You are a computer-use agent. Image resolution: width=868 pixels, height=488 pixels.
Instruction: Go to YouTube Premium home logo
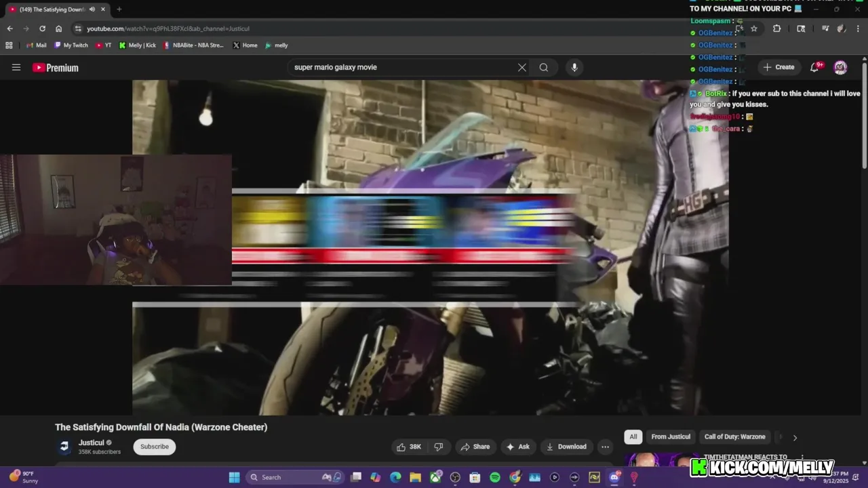(x=56, y=68)
